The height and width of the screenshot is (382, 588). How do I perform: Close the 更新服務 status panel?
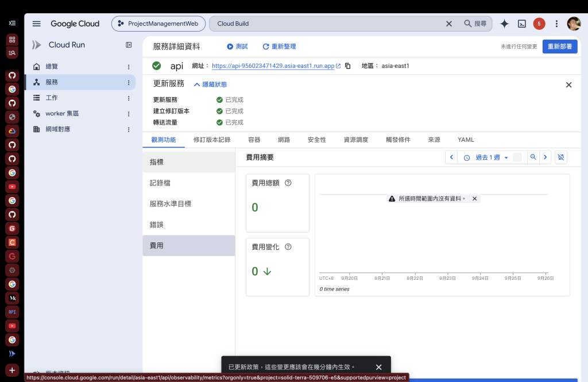568,85
